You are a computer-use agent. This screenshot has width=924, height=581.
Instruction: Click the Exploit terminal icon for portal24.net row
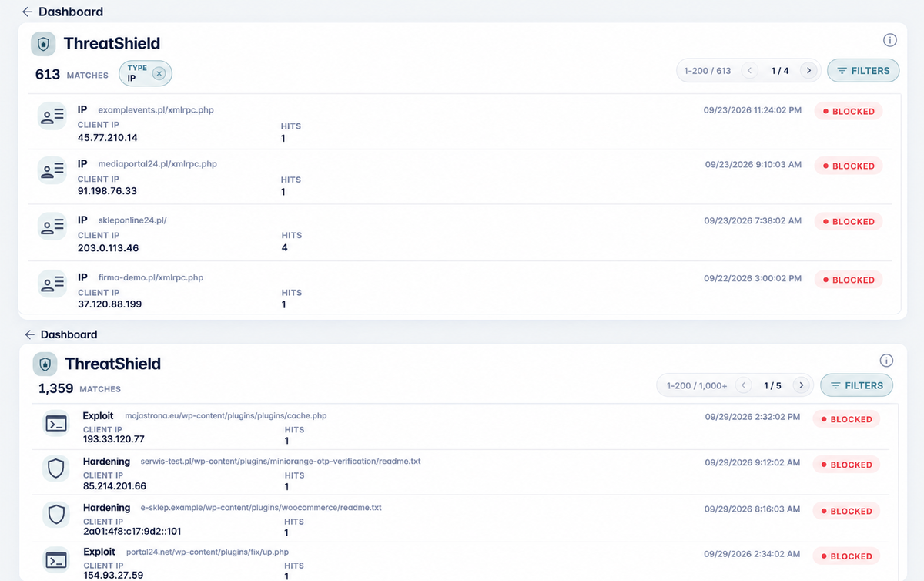pyautogui.click(x=56, y=559)
